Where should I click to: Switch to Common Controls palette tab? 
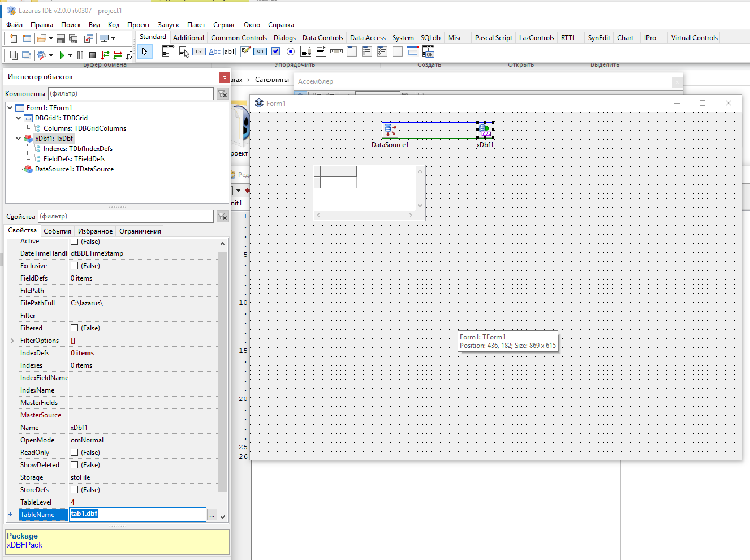239,38
